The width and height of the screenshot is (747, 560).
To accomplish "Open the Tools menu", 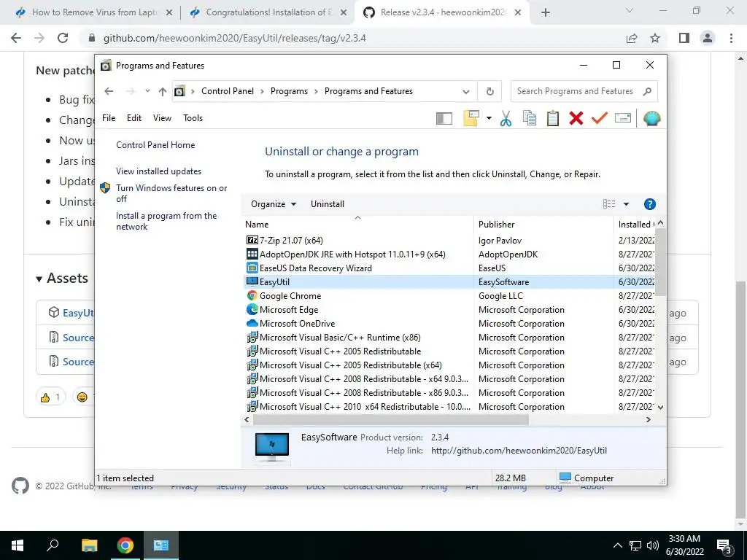I will 193,118.
